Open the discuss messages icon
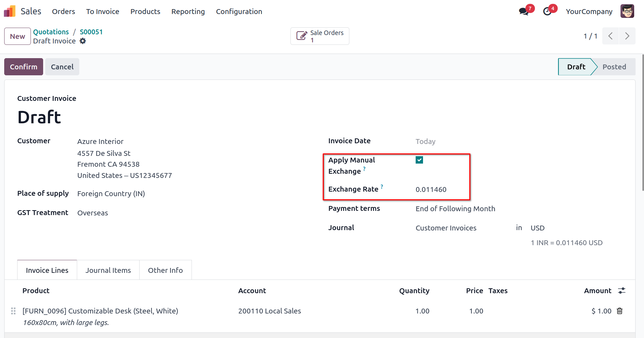644x338 pixels. 524,11
